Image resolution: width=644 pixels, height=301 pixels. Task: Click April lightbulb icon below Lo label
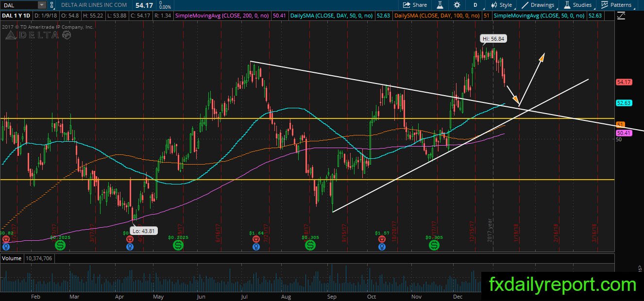(130, 247)
